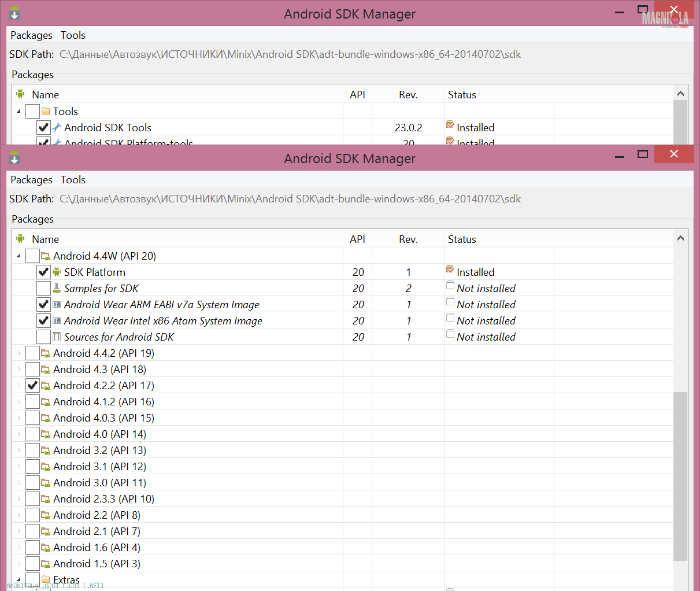This screenshot has width=700, height=591.
Task: Collapse the Android 4.4W (API 20) node
Action: pyautogui.click(x=19, y=256)
